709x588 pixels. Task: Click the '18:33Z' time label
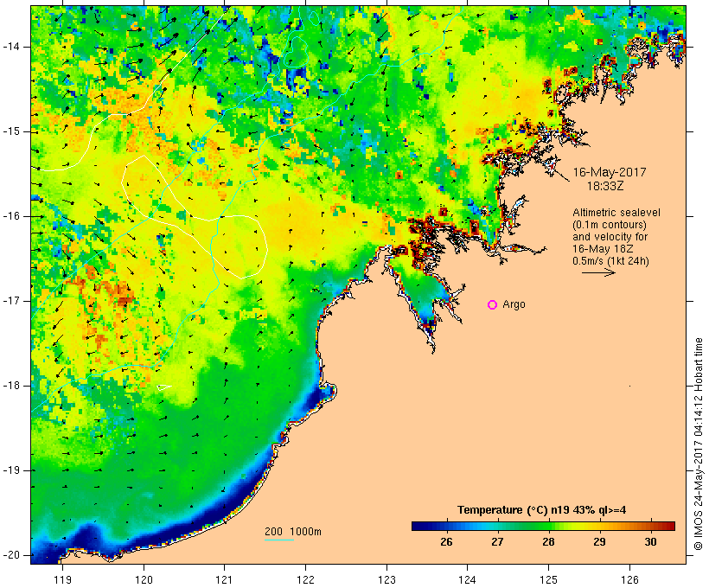click(605, 186)
